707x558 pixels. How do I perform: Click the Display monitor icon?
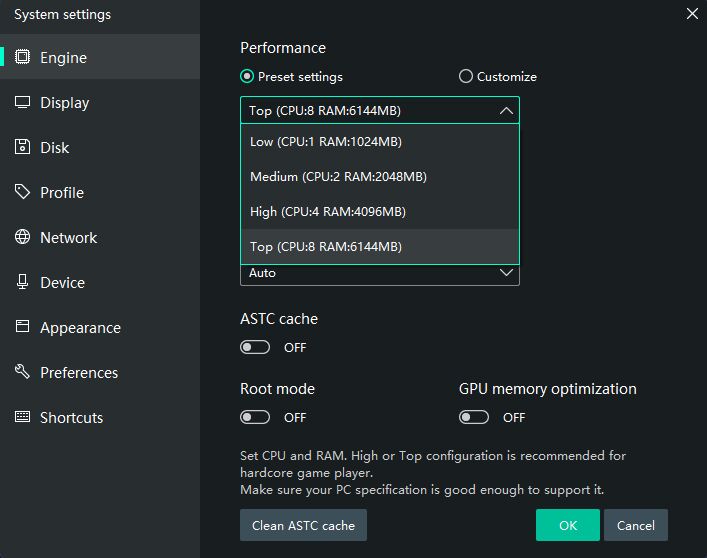[22, 102]
